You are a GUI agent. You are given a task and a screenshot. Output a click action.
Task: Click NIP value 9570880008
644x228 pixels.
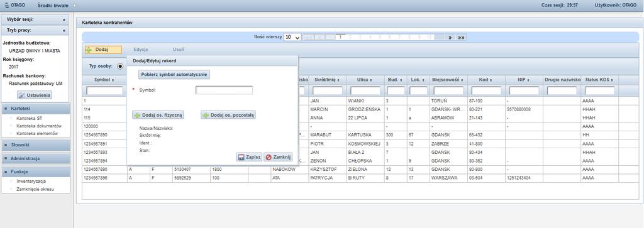point(519,109)
